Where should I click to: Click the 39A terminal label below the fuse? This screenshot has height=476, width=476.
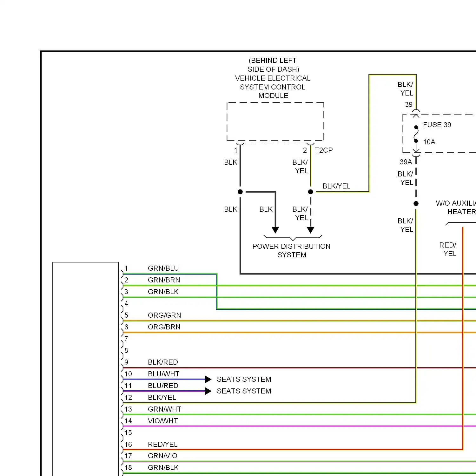(406, 162)
